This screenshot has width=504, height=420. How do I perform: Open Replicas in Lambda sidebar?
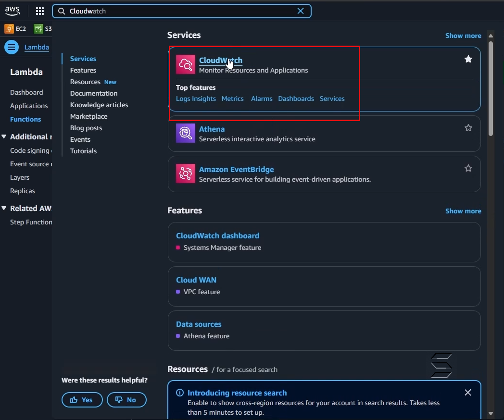(23, 191)
